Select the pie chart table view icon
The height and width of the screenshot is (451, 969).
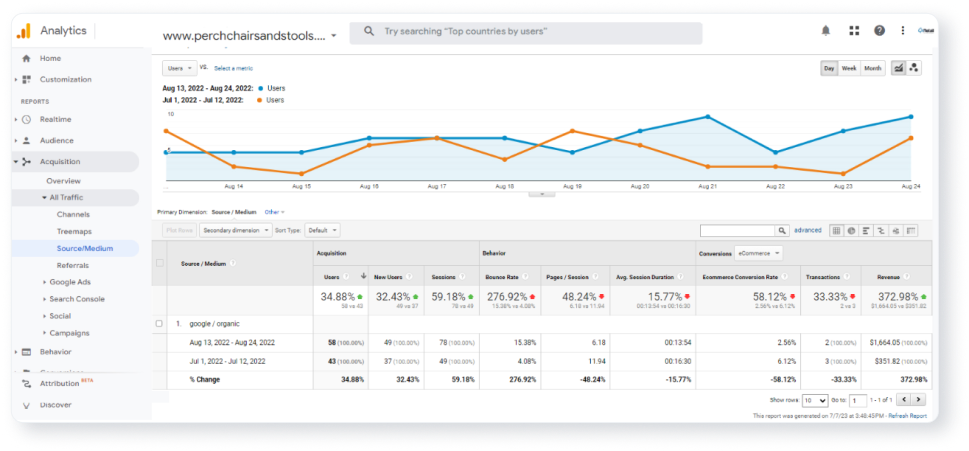coord(851,230)
